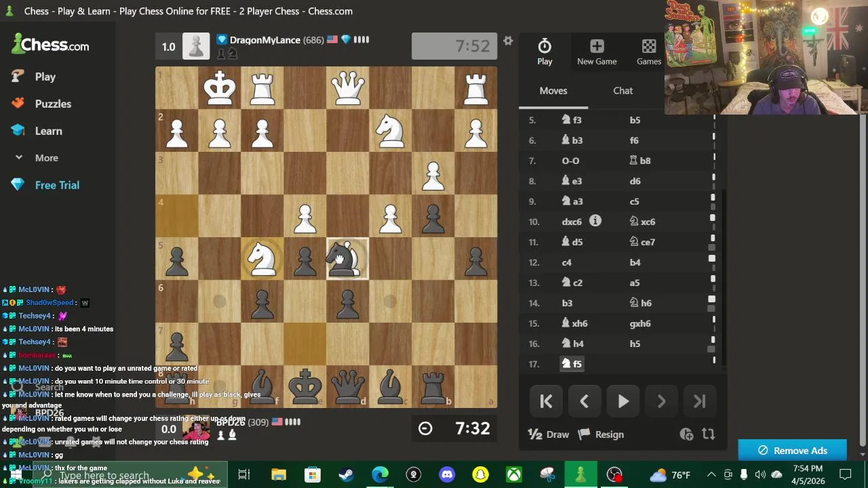Open Microsoft Store from the taskbar
Image resolution: width=868 pixels, height=488 pixels.
(x=312, y=474)
